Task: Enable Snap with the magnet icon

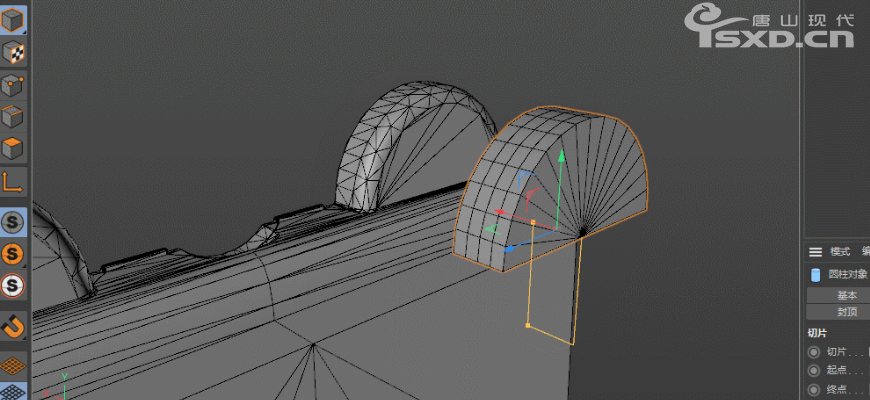Action: click(x=13, y=325)
